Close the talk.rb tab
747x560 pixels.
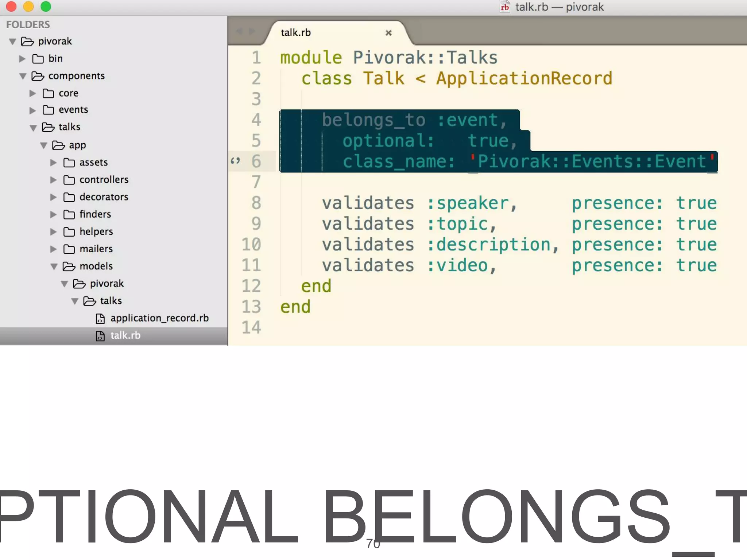click(388, 33)
